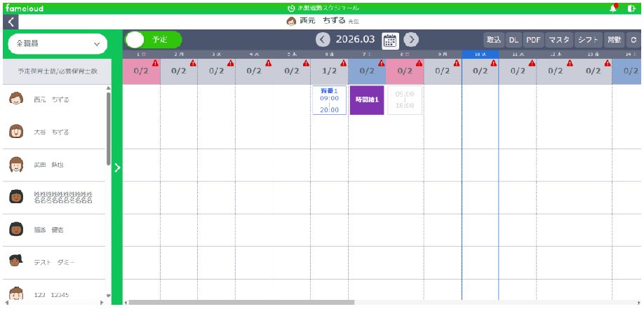
Task: Expand the staff side panel arrow
Action: click(117, 167)
